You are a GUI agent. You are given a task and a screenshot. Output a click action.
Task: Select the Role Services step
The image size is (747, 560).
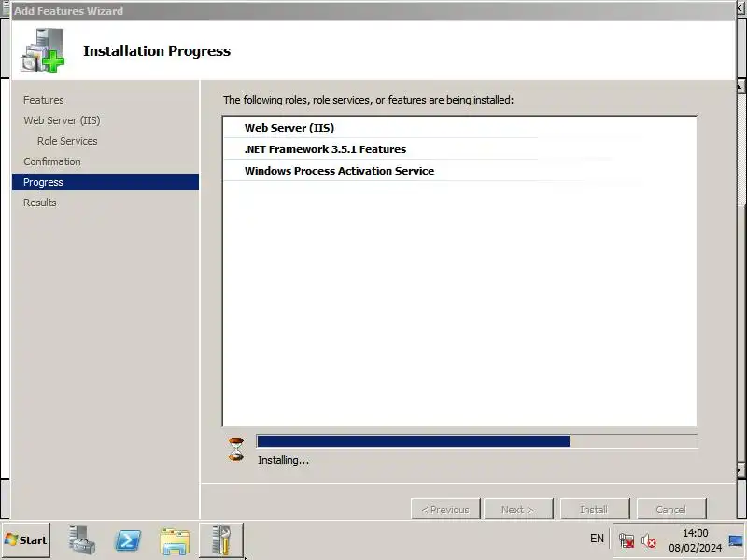pos(67,141)
